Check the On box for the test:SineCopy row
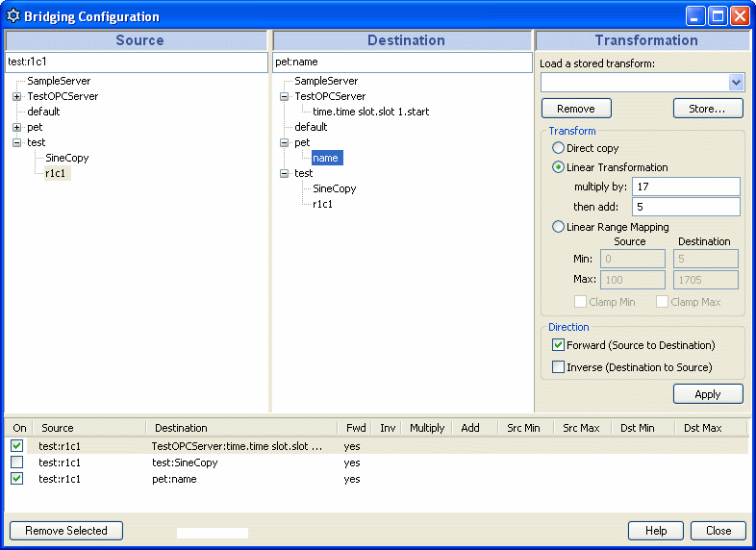The image size is (756, 550). tap(17, 462)
